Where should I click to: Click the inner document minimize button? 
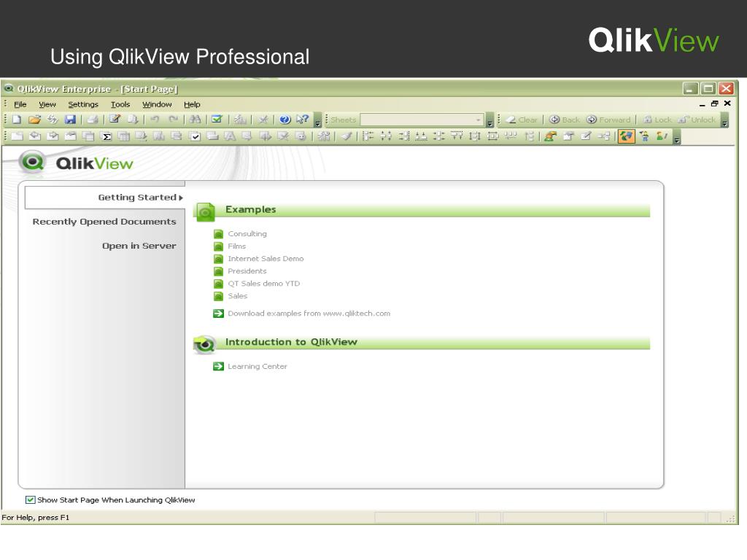click(702, 104)
